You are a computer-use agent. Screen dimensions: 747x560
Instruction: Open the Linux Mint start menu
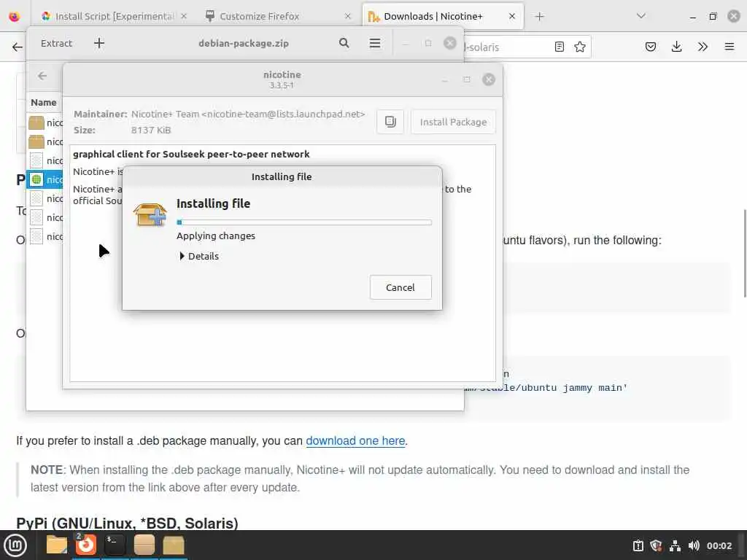(x=15, y=545)
